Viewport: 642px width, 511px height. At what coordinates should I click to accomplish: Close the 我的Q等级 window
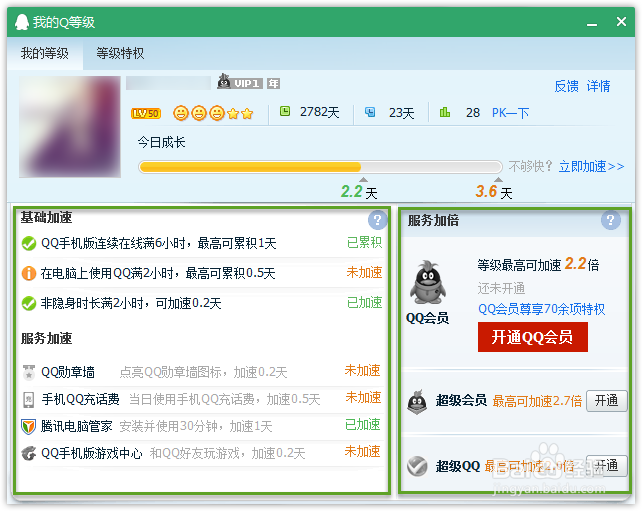tap(621, 22)
